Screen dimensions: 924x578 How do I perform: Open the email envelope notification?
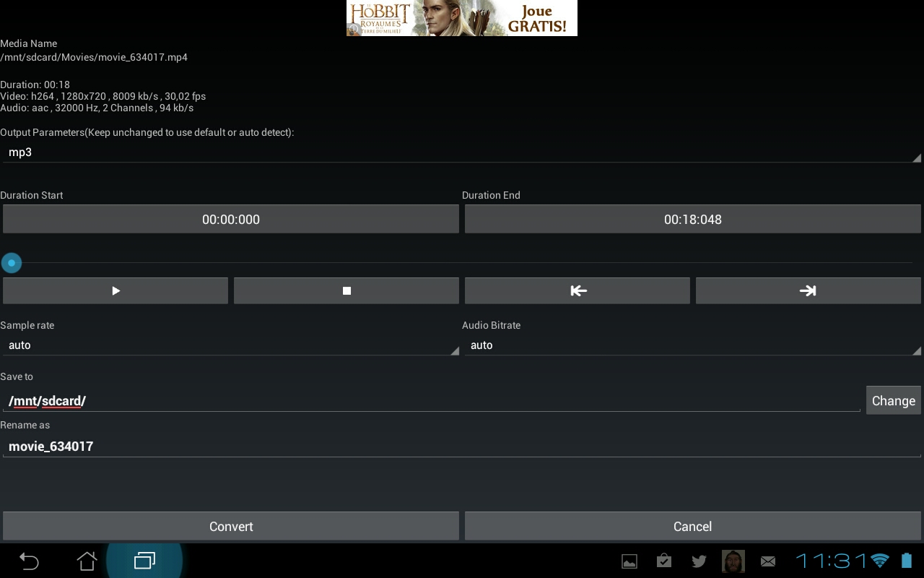[x=768, y=561]
